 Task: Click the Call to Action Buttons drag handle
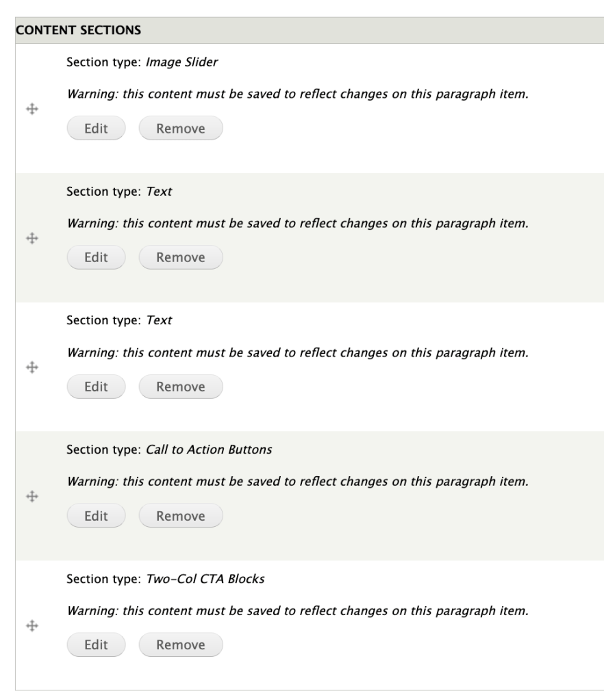30,496
